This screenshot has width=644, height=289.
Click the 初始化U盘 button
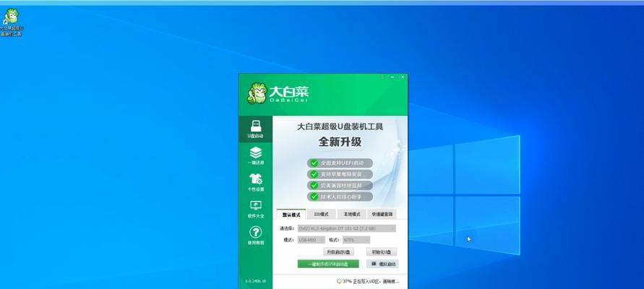[x=382, y=251]
